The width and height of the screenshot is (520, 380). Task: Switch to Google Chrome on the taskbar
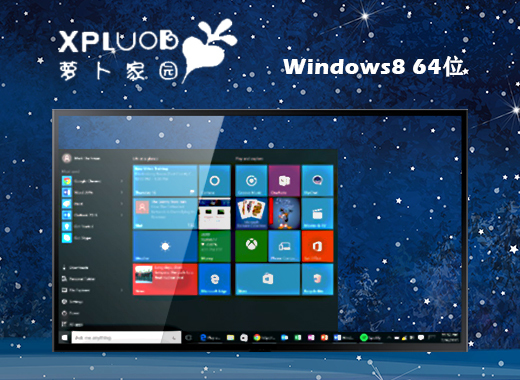pos(264,338)
